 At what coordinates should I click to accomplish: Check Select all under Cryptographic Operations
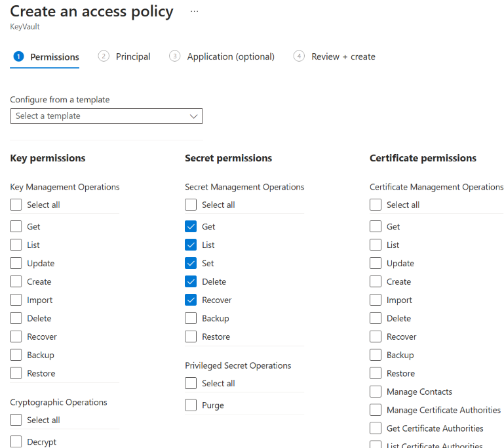(x=16, y=420)
